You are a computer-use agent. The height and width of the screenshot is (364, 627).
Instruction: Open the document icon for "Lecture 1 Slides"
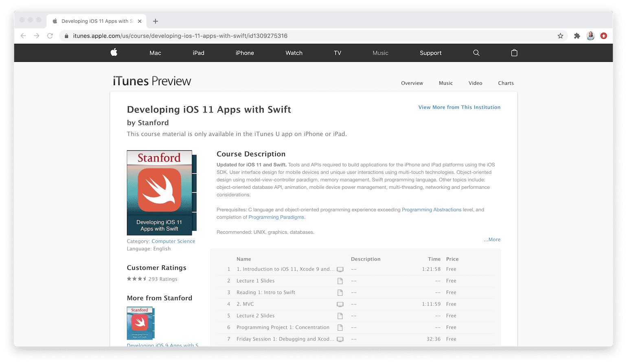(340, 281)
